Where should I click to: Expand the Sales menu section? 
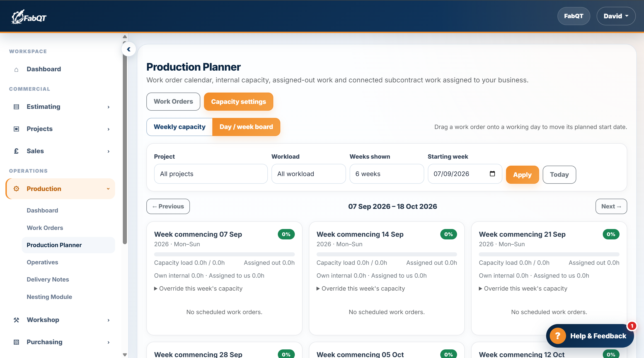109,151
